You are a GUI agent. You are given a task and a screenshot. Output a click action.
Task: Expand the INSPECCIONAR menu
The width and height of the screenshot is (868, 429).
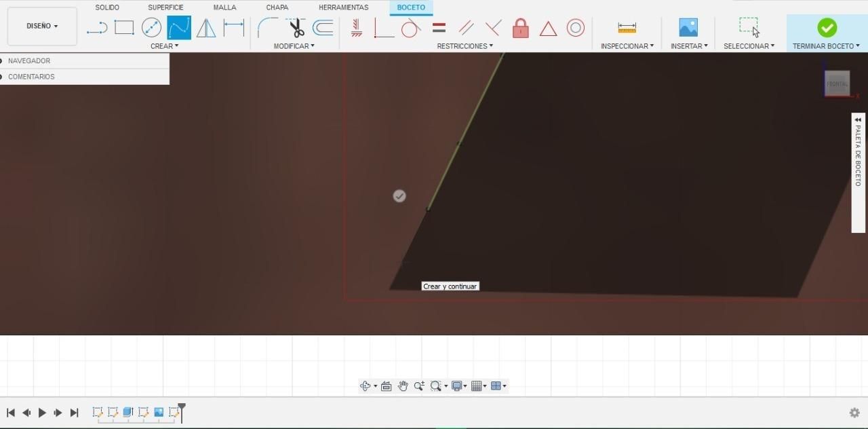click(x=627, y=46)
